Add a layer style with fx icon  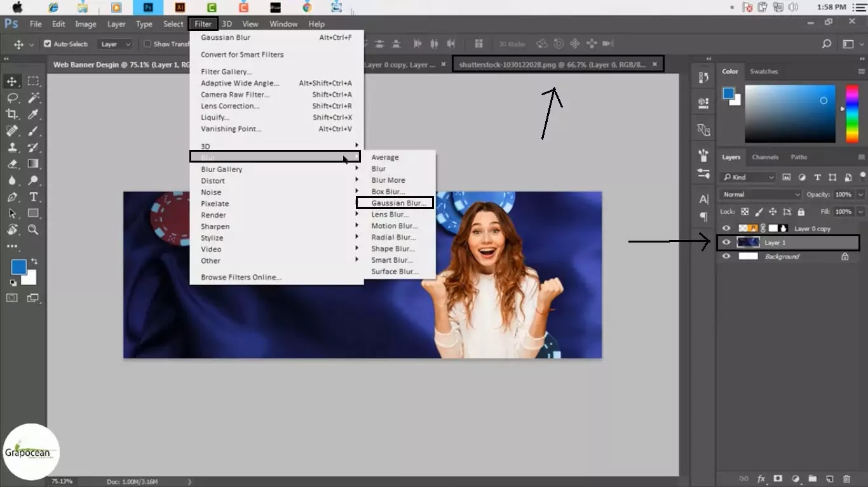761,479
